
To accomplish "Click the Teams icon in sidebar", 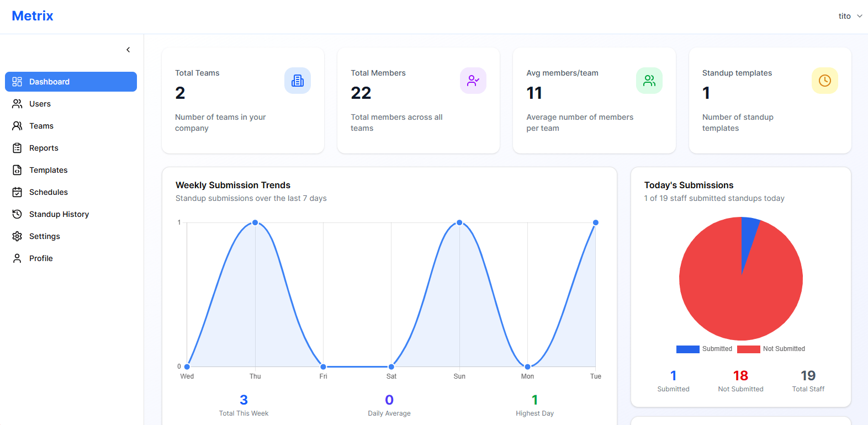I will (x=17, y=126).
